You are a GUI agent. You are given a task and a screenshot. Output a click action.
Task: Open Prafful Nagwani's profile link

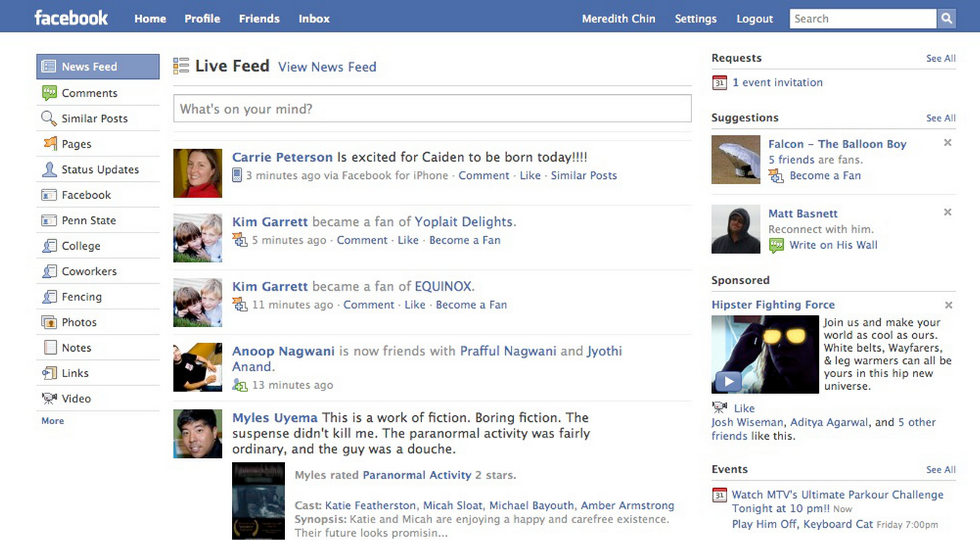tap(508, 351)
